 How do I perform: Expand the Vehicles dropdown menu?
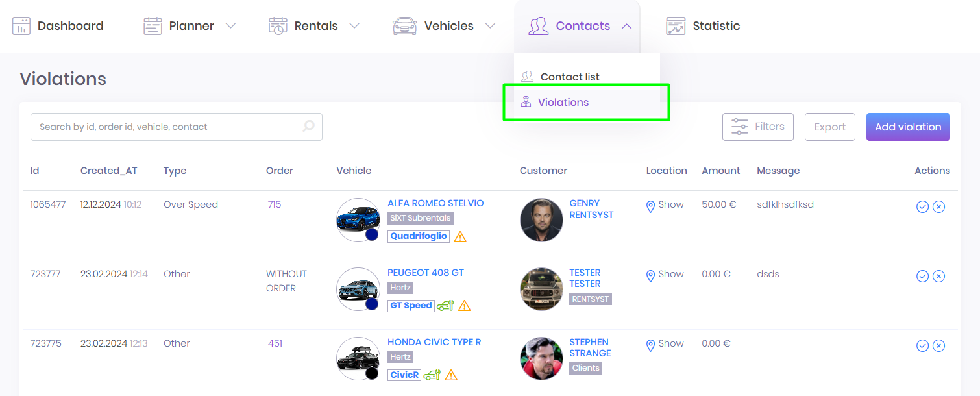pos(490,26)
